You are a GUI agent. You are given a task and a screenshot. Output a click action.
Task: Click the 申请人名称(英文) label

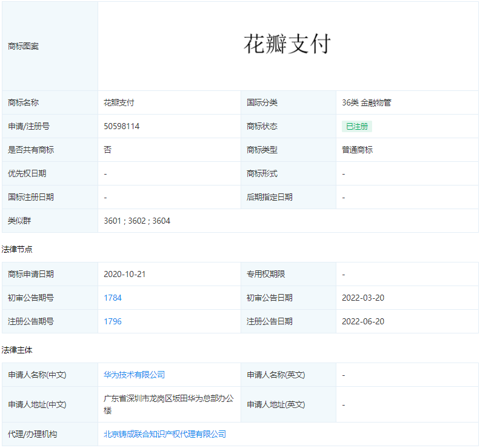point(276,375)
